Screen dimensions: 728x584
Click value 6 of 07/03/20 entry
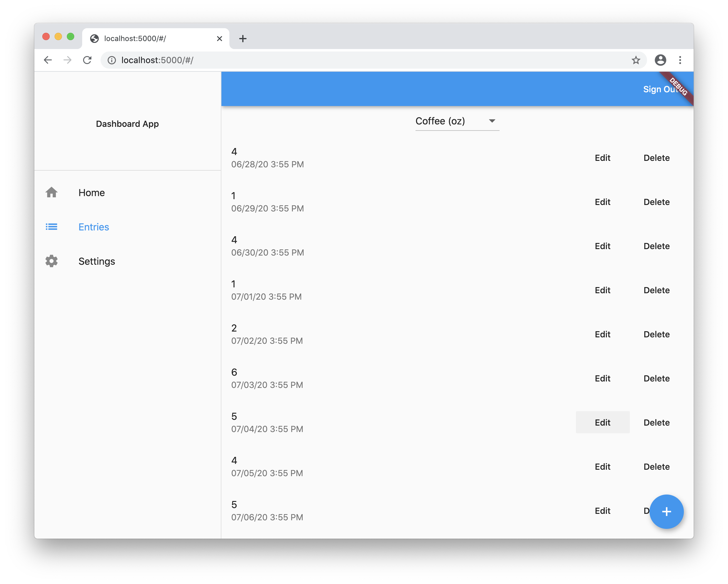(x=234, y=372)
